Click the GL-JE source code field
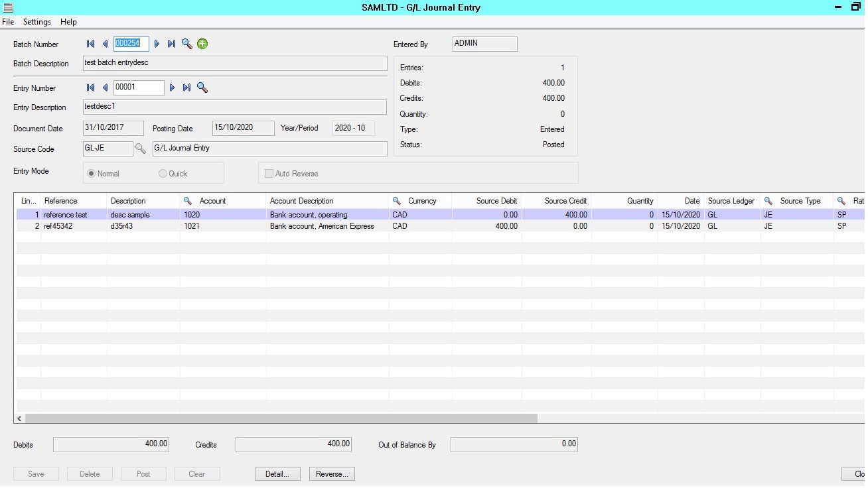Image resolution: width=868 pixels, height=490 pixels. pyautogui.click(x=108, y=149)
